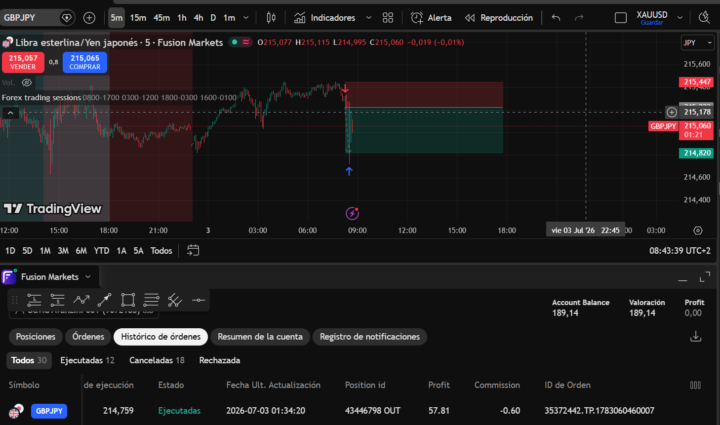Viewport: 720px width, 425px height.
Task: Toggle the Vol indicator eye visibility
Action: (x=27, y=83)
